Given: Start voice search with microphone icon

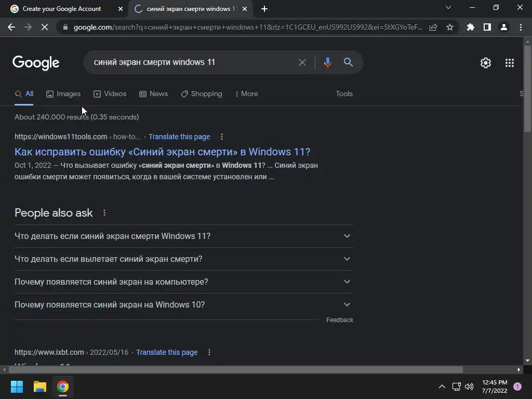Looking at the screenshot, I should pyautogui.click(x=327, y=62).
